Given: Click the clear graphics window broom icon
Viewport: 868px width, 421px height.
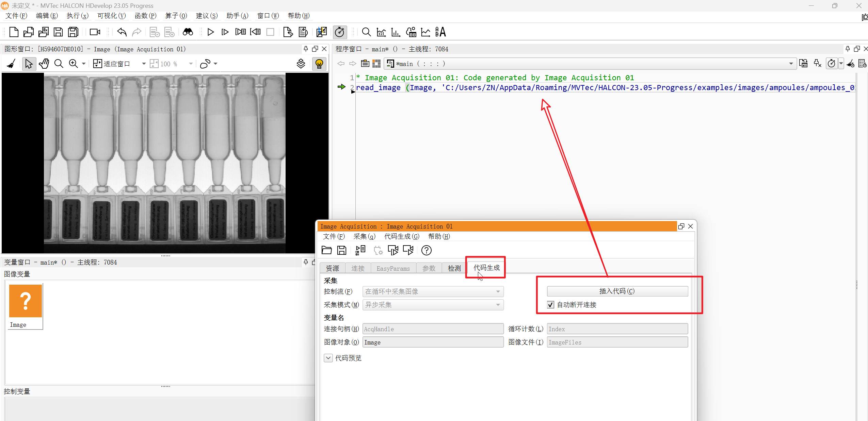Looking at the screenshot, I should (x=11, y=64).
